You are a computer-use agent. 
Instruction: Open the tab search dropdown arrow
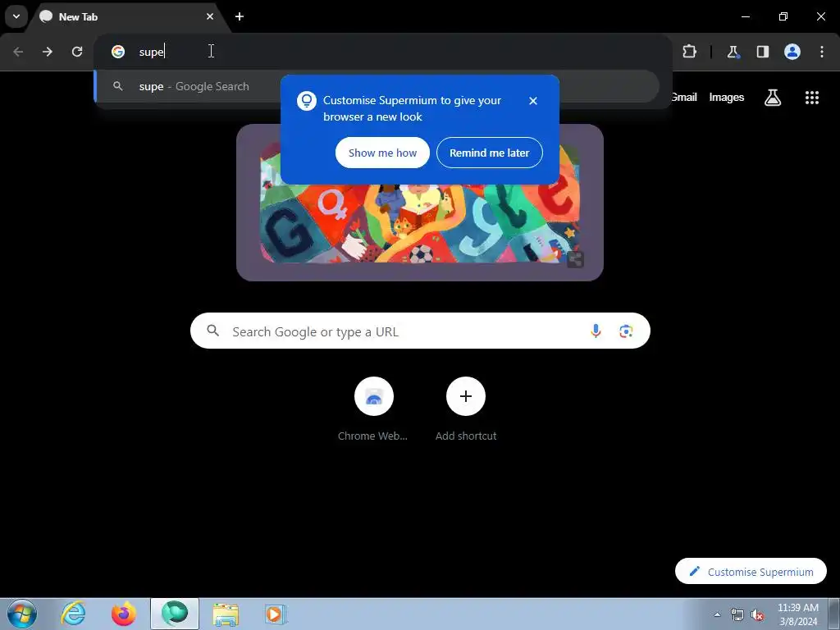[x=16, y=16]
